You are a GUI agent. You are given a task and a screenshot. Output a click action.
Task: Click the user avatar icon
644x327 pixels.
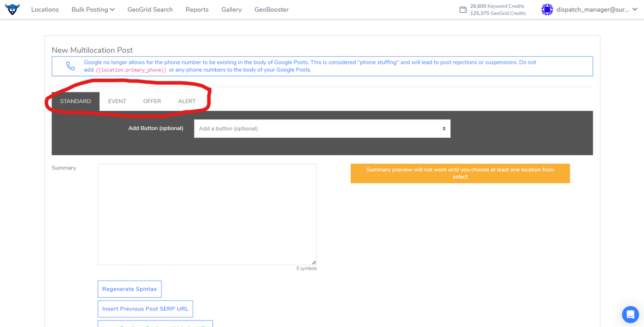click(x=547, y=10)
